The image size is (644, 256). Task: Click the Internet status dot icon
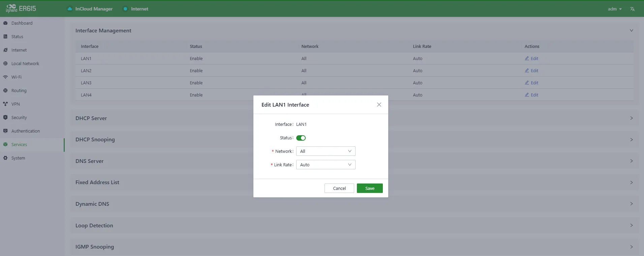pyautogui.click(x=125, y=9)
